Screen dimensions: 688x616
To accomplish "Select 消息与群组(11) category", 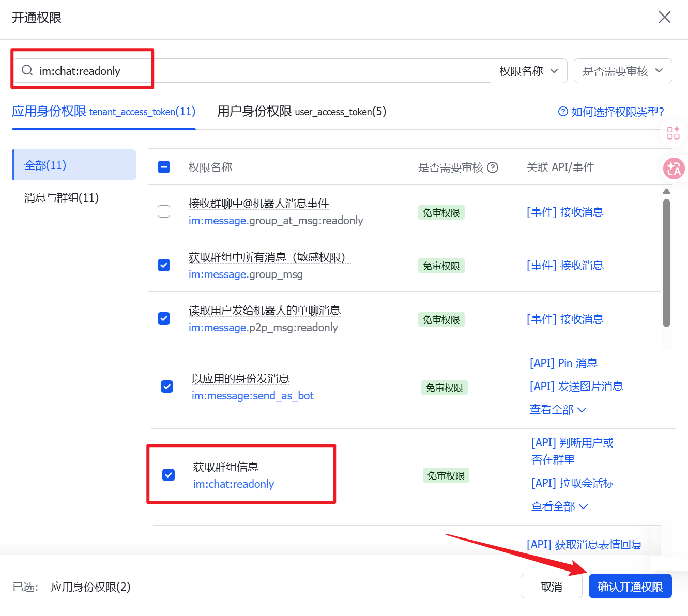I will click(62, 197).
